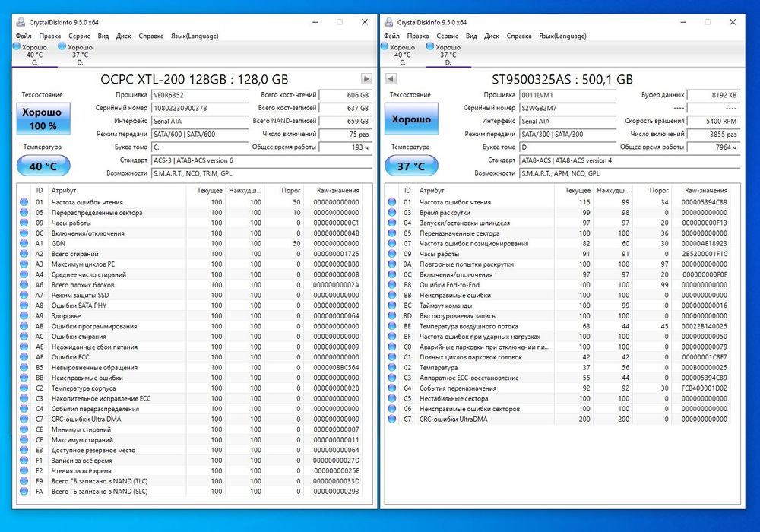760x532 pixels.
Task: Click the Серийный номер field in left window
Action: point(200,108)
